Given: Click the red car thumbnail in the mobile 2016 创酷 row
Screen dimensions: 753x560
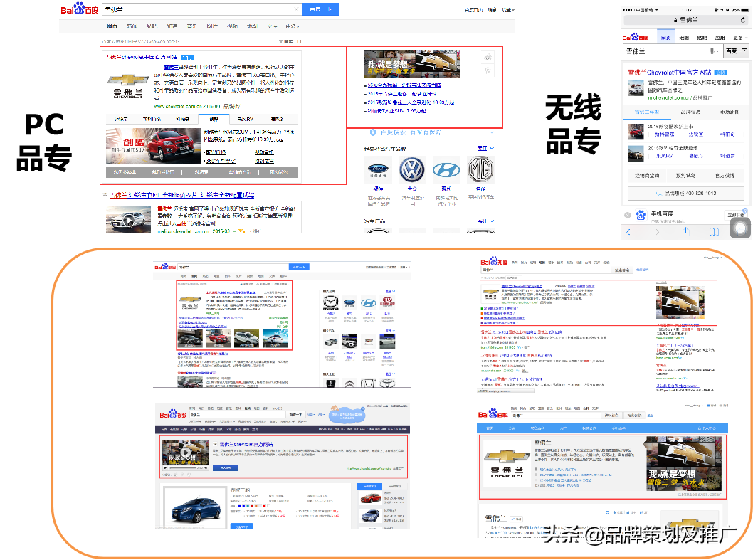Looking at the screenshot, I should click(636, 131).
